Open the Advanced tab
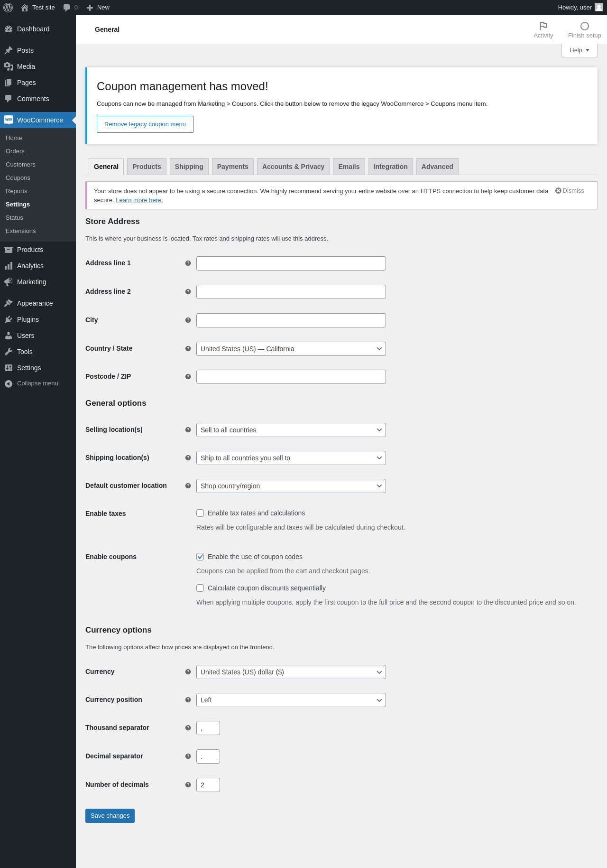This screenshot has height=868, width=607. click(x=437, y=167)
